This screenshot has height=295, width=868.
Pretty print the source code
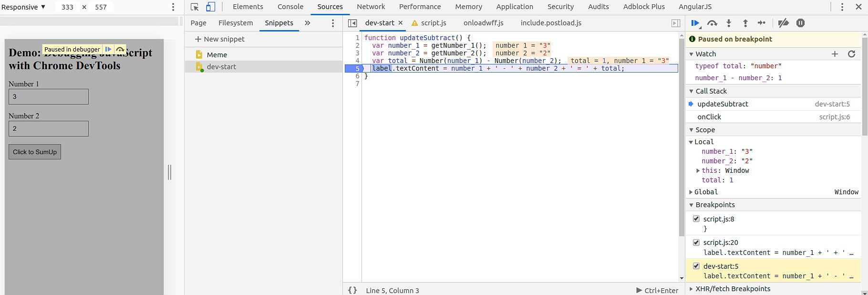(x=352, y=290)
